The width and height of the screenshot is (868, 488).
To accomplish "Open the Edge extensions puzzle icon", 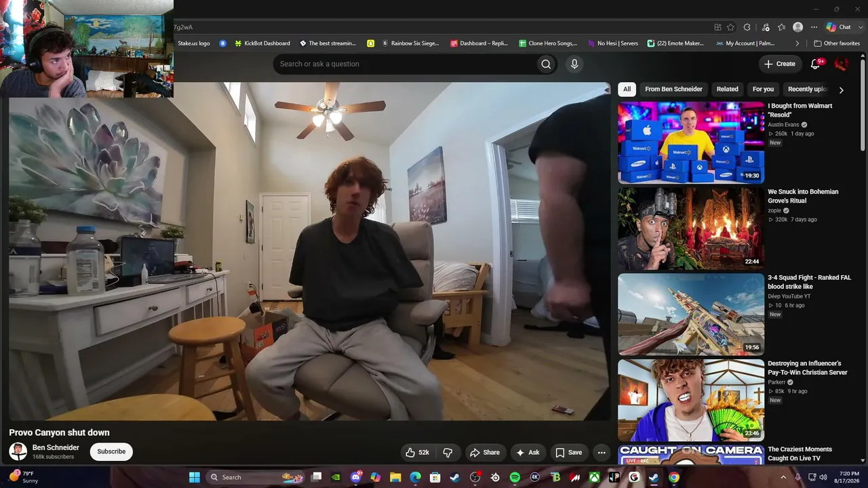I will [x=747, y=27].
